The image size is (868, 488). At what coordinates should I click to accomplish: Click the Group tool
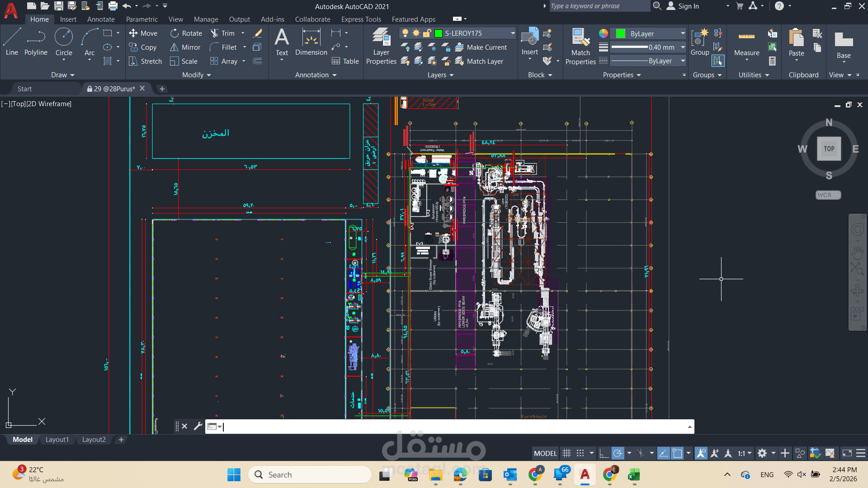[700, 42]
